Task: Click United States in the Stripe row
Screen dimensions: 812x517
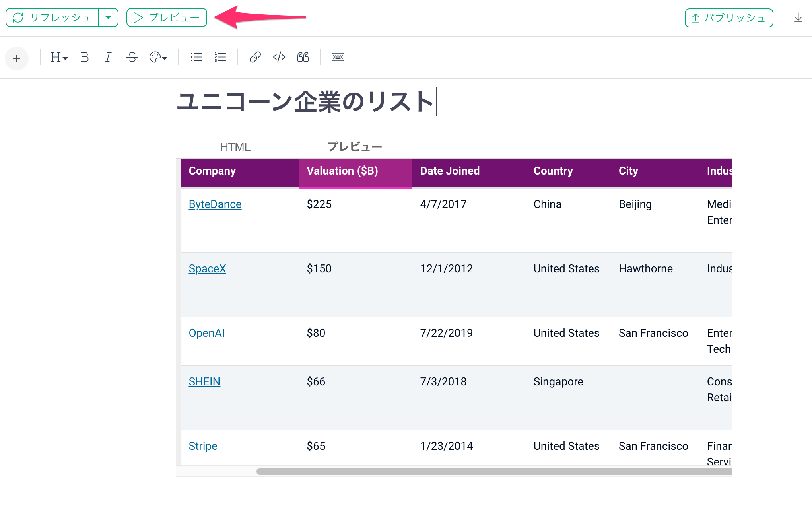Action: tap(566, 446)
